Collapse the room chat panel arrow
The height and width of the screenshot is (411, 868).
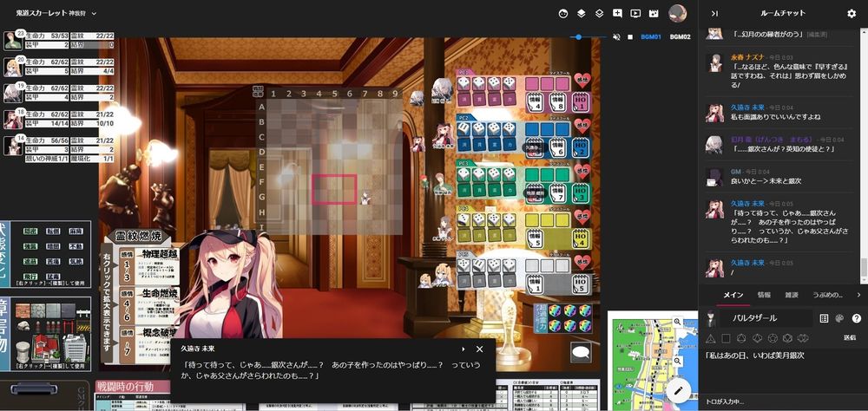[714, 13]
